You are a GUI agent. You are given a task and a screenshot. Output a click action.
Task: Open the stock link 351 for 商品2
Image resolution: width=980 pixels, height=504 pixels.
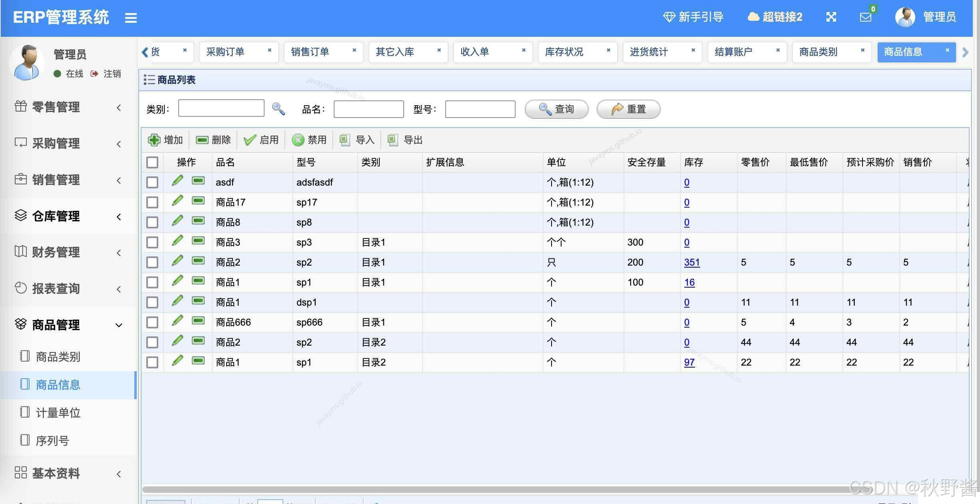[x=692, y=262]
